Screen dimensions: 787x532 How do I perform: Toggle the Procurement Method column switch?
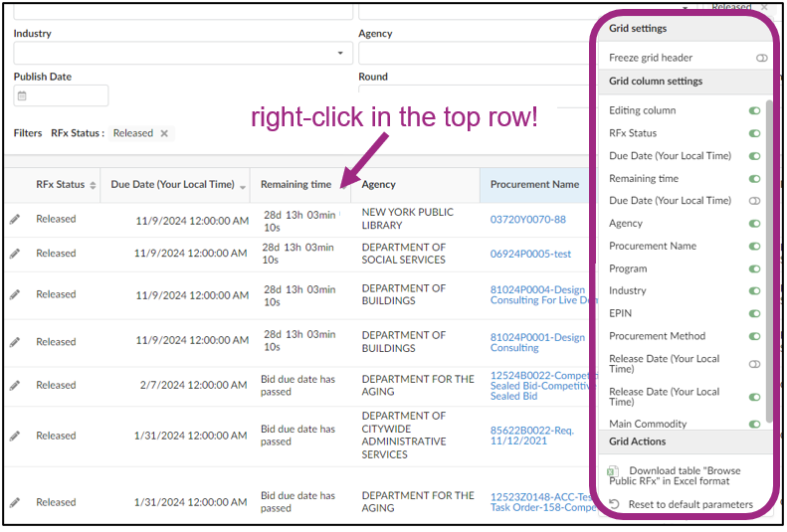(754, 336)
